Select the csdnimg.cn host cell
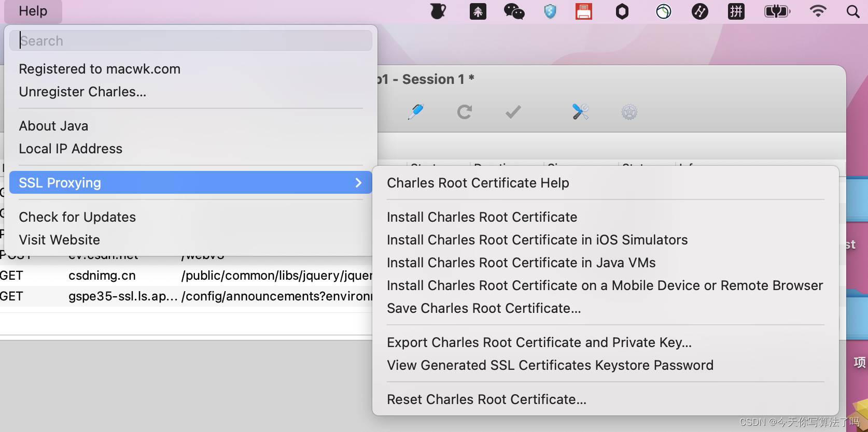Viewport: 868px width, 432px height. point(102,276)
